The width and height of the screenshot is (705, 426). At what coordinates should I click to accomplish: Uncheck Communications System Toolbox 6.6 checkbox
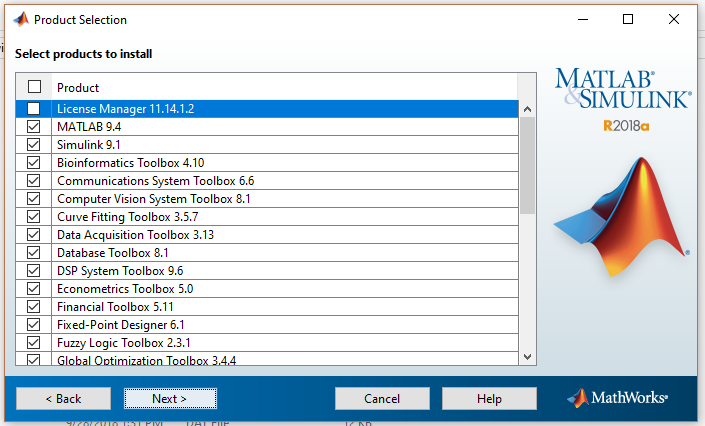tap(33, 180)
